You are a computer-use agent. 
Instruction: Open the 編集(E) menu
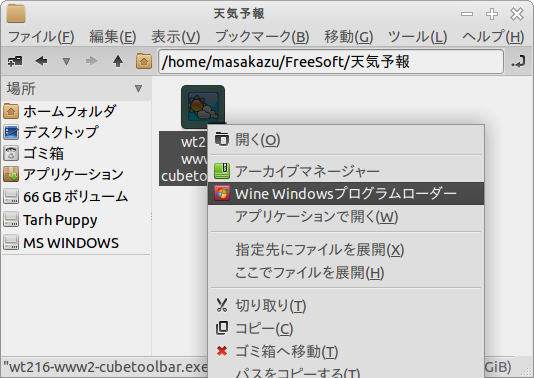(x=113, y=37)
